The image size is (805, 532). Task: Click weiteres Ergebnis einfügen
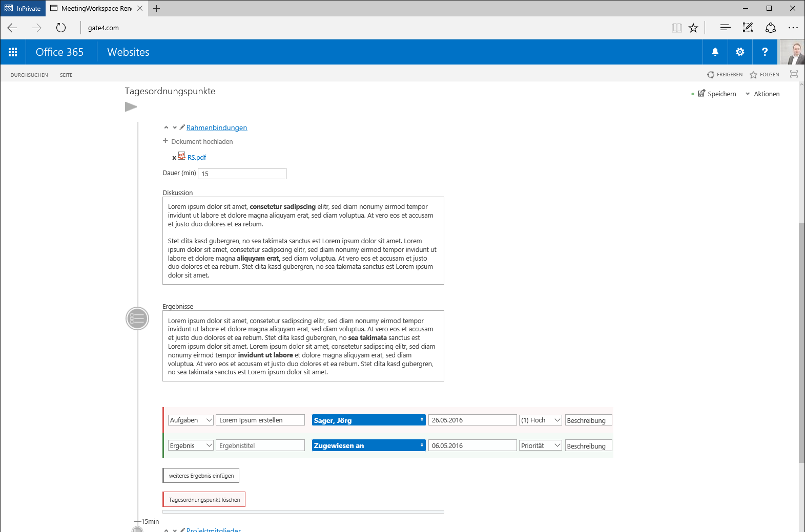pos(201,476)
